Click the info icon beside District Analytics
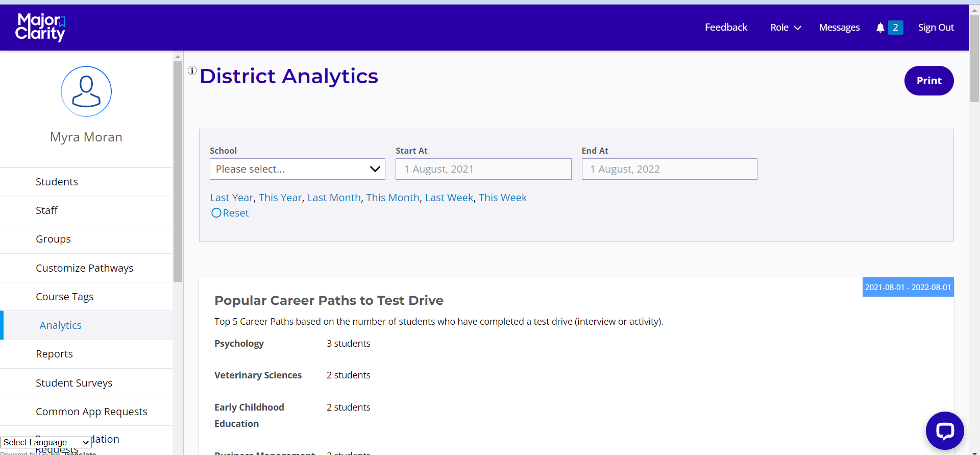Image resolution: width=980 pixels, height=455 pixels. (192, 70)
